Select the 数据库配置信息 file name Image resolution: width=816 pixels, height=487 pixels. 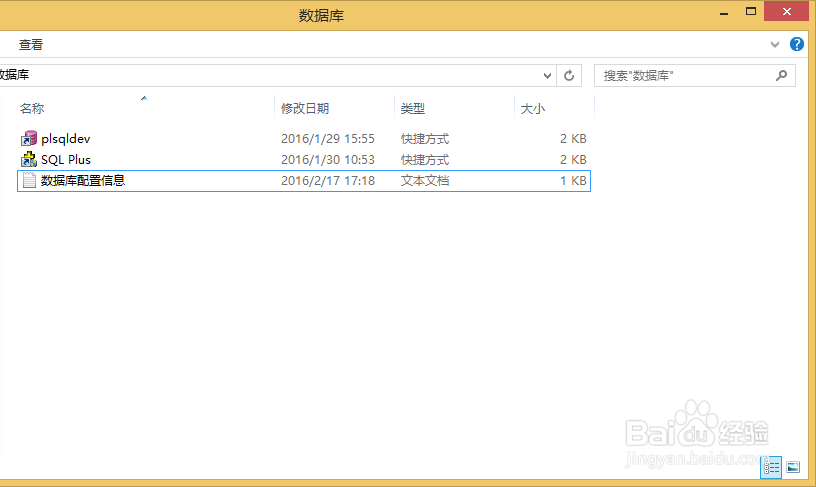click(x=83, y=181)
